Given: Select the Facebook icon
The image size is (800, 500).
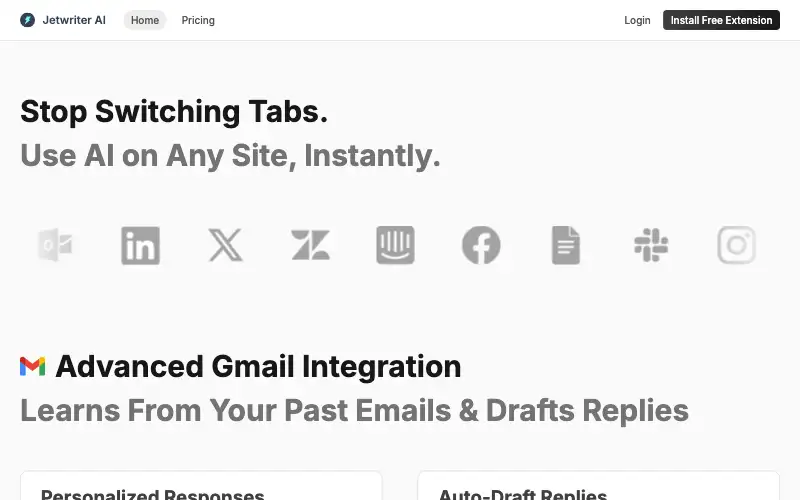Looking at the screenshot, I should pyautogui.click(x=481, y=245).
